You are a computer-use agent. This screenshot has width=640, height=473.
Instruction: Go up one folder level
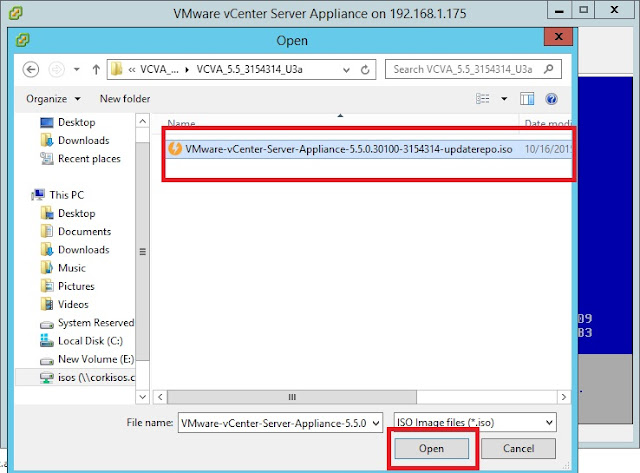point(96,69)
